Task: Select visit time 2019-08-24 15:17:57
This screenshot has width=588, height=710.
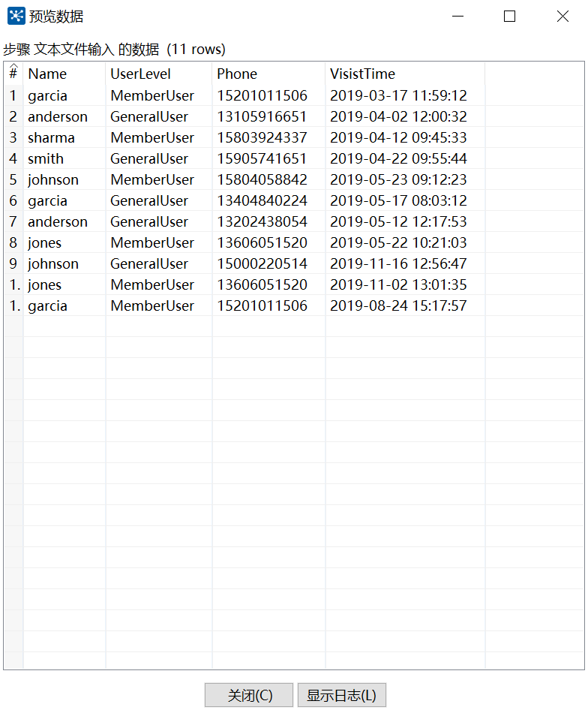Action: click(x=405, y=305)
